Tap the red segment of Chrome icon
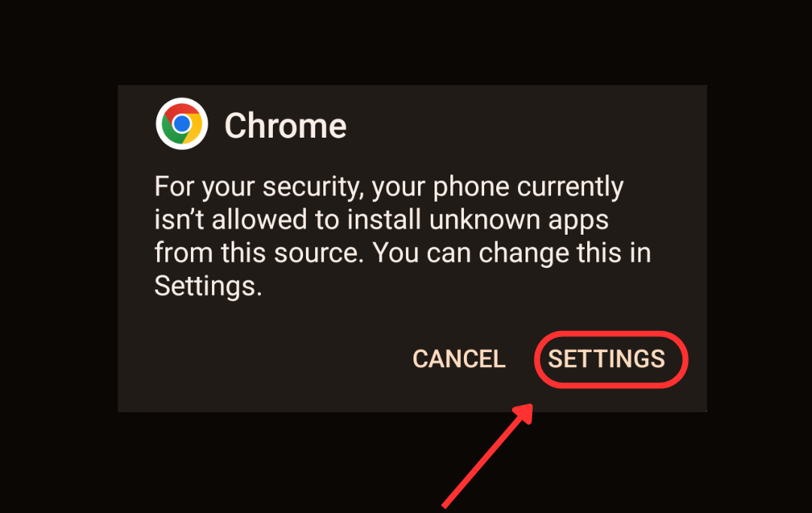This screenshot has height=513, width=812. coord(182,109)
